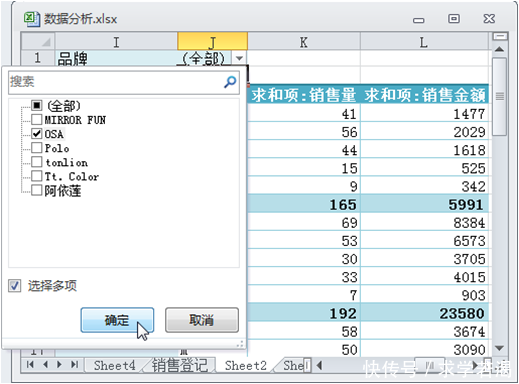
Task: Click the cell containing 6573
Action: point(425,240)
